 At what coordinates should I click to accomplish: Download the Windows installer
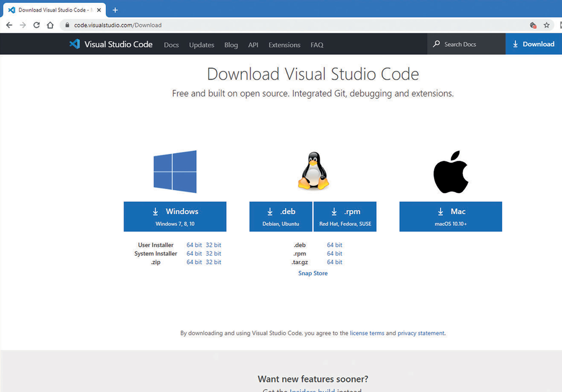pyautogui.click(x=175, y=216)
